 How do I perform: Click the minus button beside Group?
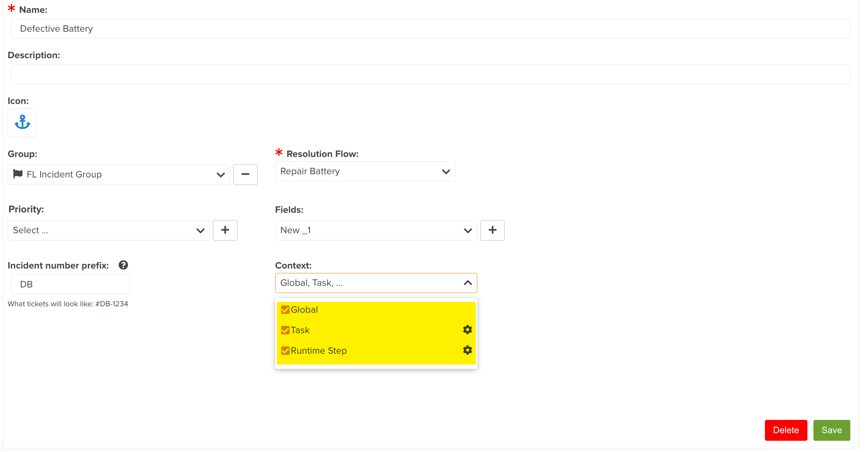tap(245, 174)
